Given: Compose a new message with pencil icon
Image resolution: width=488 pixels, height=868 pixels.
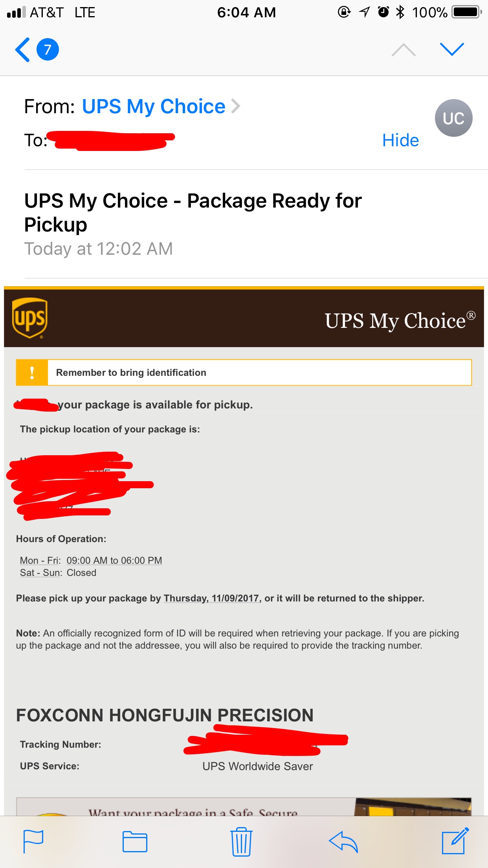Looking at the screenshot, I should point(455,841).
